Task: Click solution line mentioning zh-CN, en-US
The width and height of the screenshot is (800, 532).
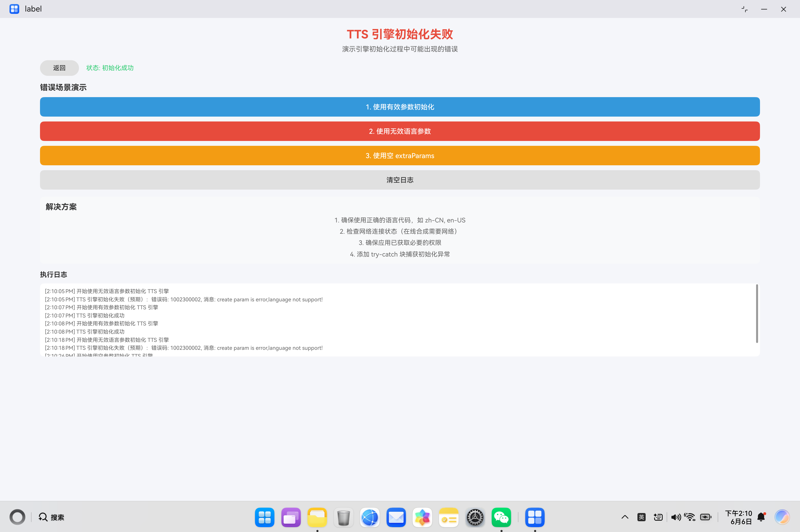Action: tap(400, 220)
